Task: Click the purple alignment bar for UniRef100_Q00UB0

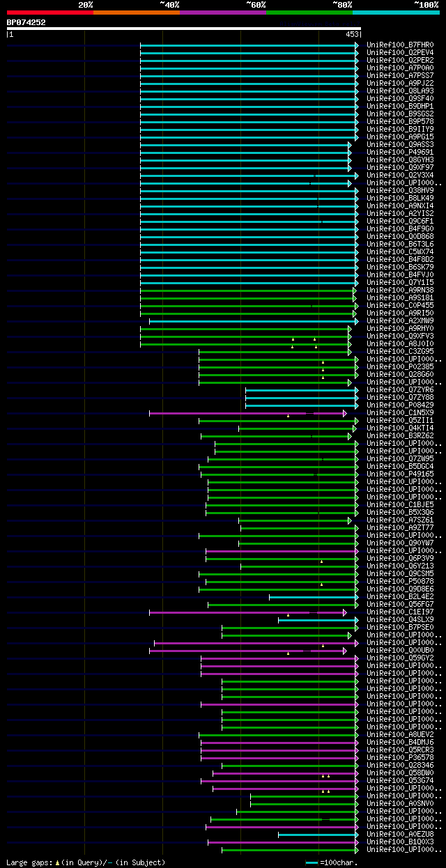Action: click(247, 650)
